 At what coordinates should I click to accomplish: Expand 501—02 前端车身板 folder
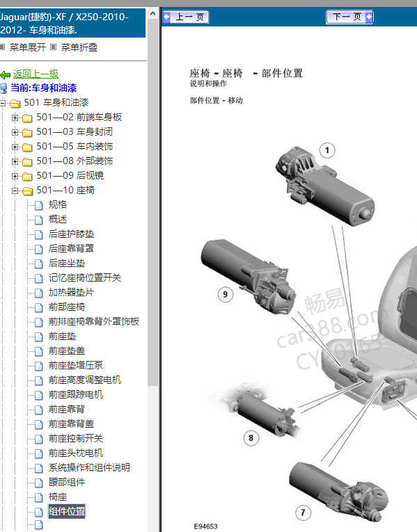pos(15,118)
